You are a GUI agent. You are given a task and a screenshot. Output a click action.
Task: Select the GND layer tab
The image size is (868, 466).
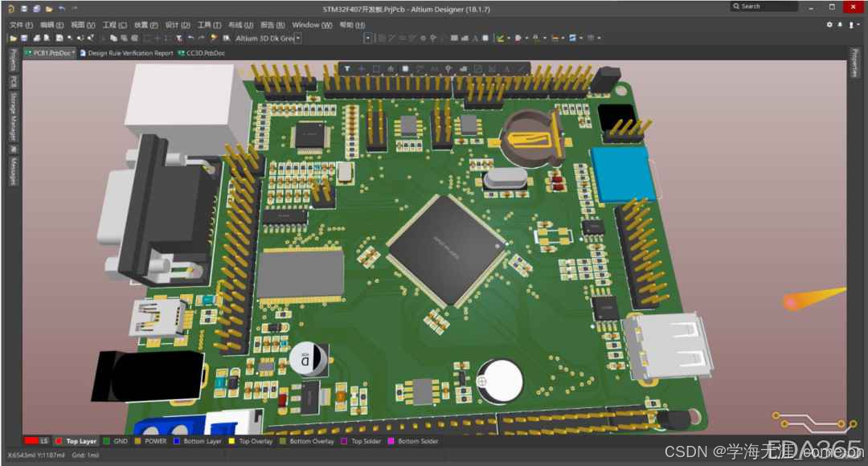[x=116, y=441]
